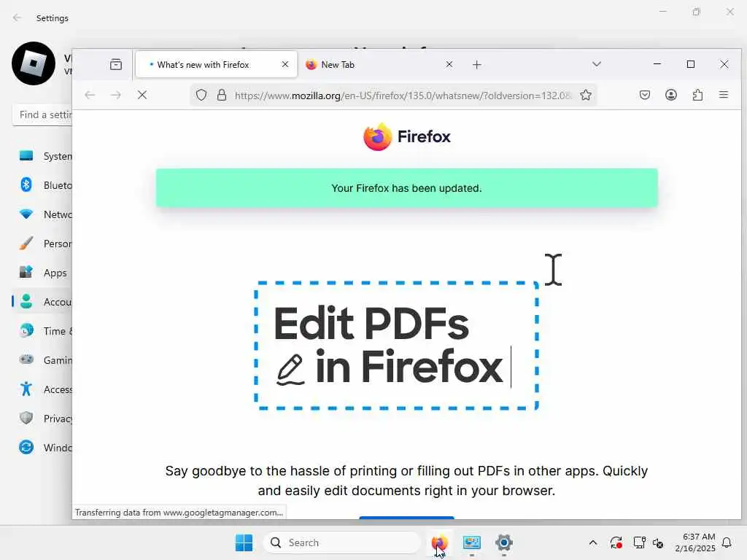
Task: Go back to previous page in Firefox
Action: (x=90, y=95)
